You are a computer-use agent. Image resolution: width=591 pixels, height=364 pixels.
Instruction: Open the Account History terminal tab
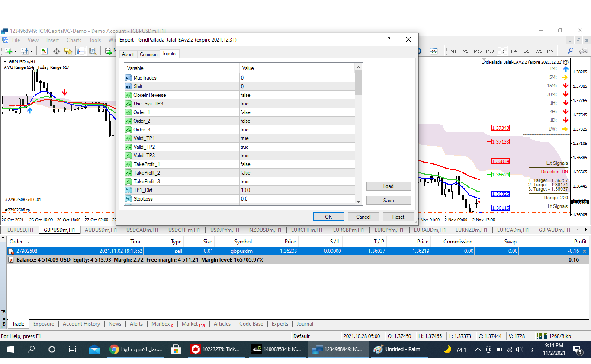tap(81, 324)
